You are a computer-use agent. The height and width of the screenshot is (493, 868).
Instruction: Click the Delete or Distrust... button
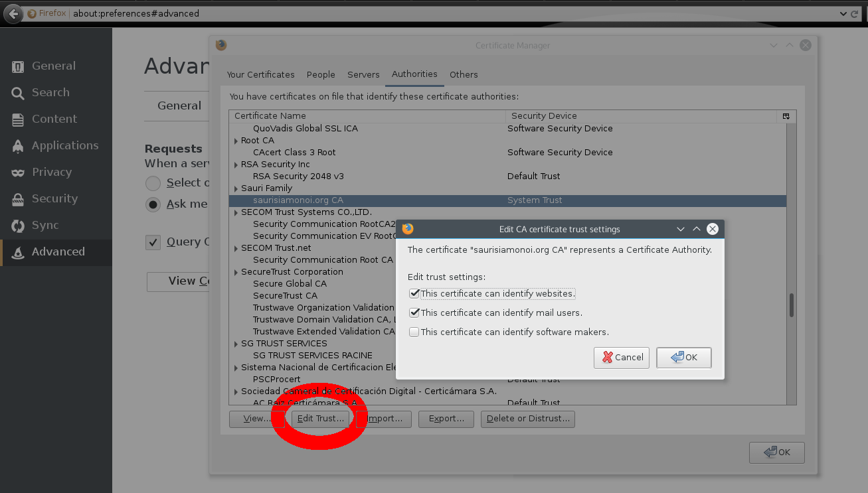pyautogui.click(x=528, y=419)
